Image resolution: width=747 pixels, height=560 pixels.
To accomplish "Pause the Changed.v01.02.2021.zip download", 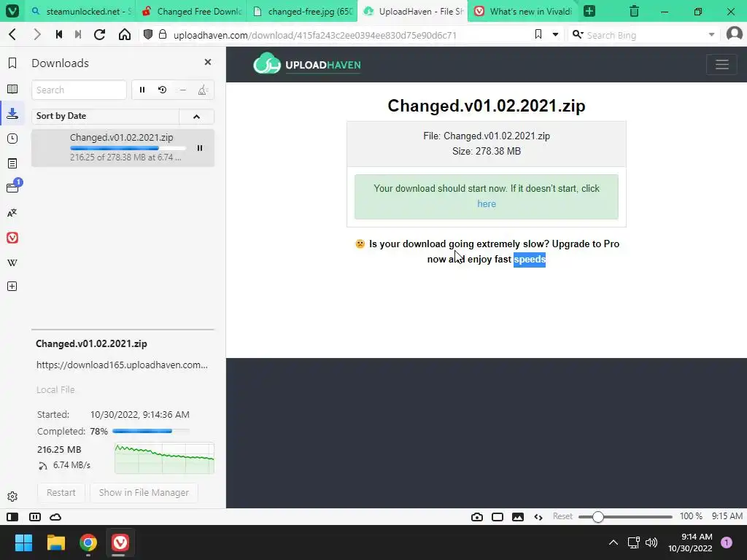I will [x=200, y=148].
